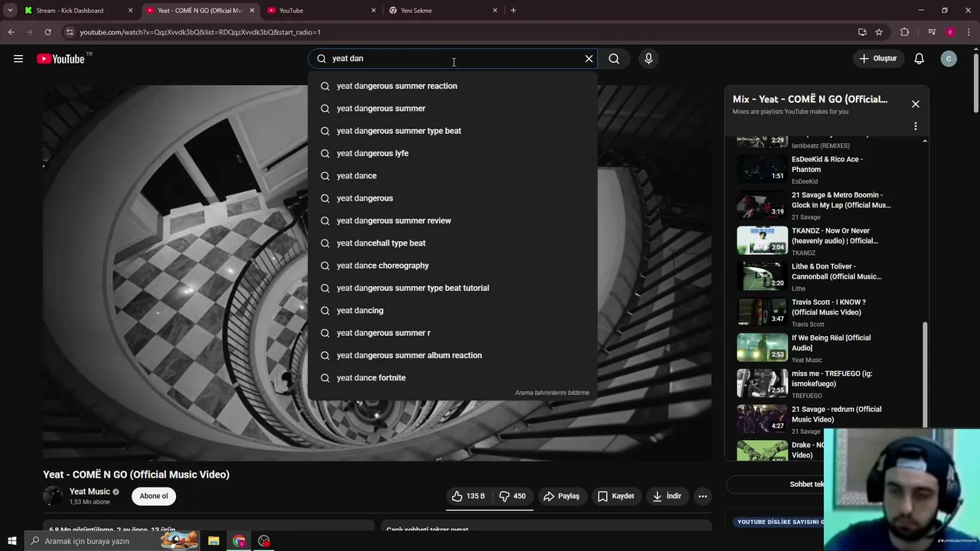
Task: Open the account avatar menu
Action: [949, 59]
